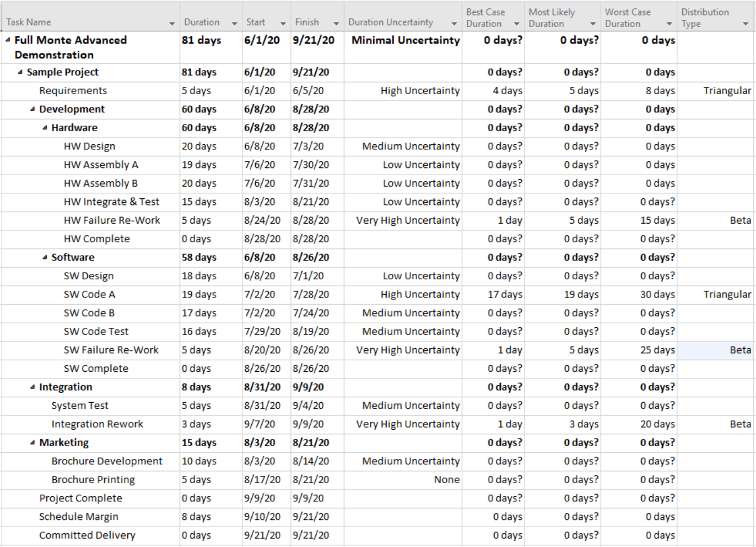
Task: Select the SW Code A task name
Action: (89, 295)
